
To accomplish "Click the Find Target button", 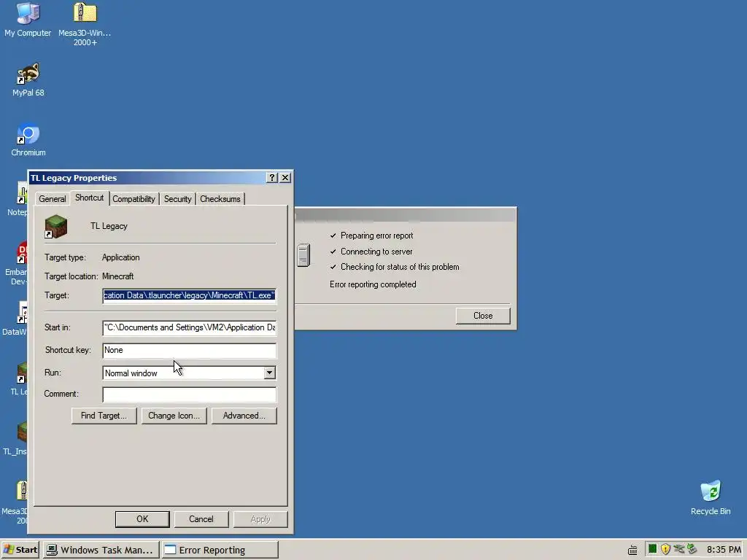I will pos(104,416).
